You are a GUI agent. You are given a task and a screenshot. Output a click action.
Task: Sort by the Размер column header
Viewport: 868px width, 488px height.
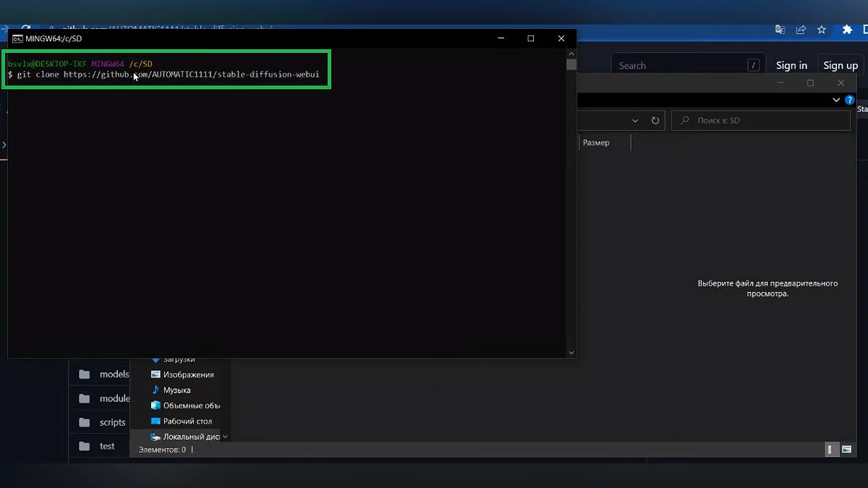coord(596,142)
